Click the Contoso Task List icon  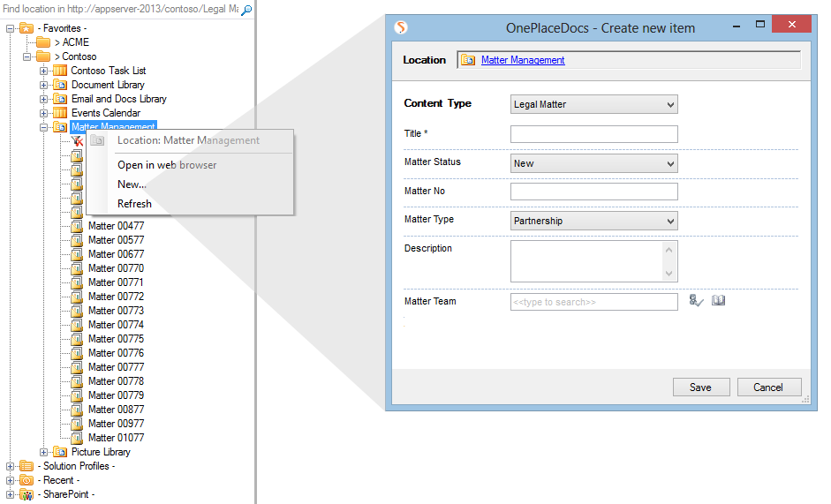[60, 71]
